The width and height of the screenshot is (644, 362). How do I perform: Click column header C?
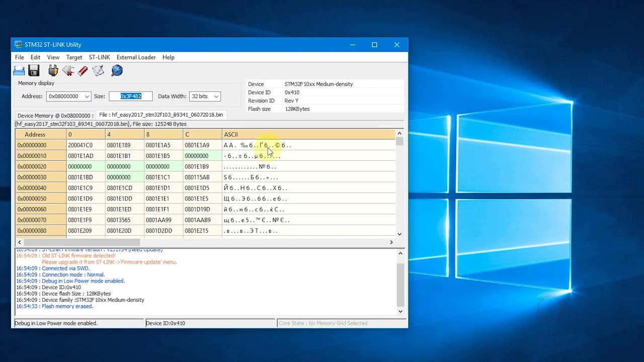[202, 134]
